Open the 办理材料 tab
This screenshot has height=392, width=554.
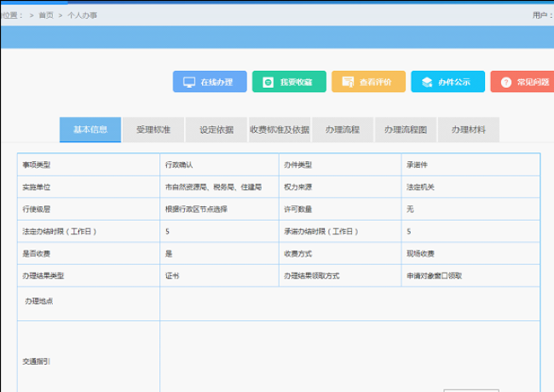click(x=469, y=130)
